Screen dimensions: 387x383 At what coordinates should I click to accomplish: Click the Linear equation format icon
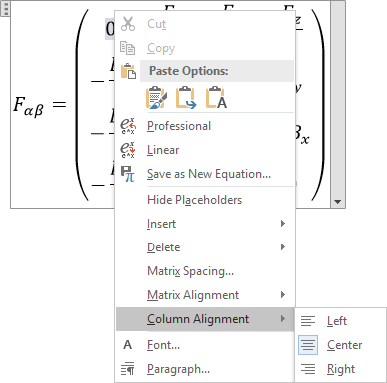pyautogui.click(x=128, y=150)
